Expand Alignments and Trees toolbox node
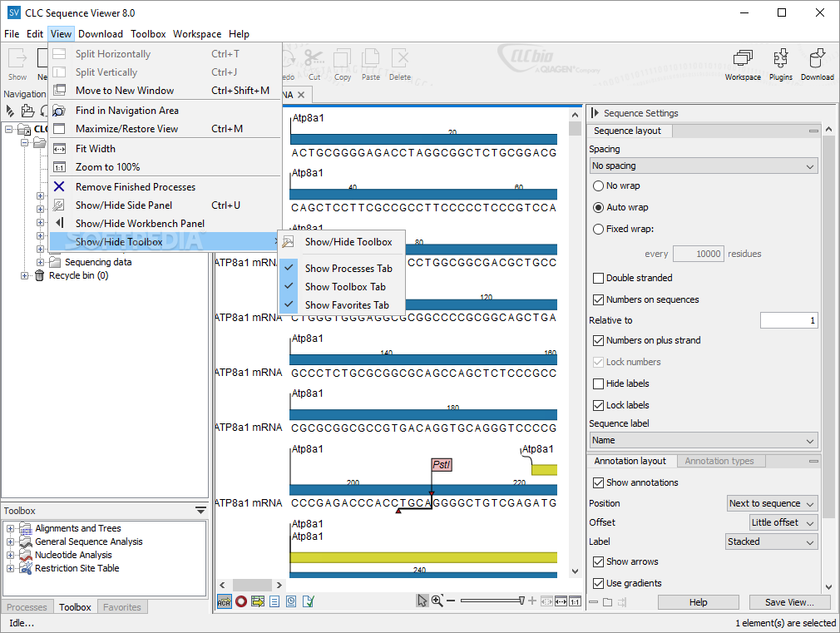Viewport: 840px width, 633px height. coord(10,528)
